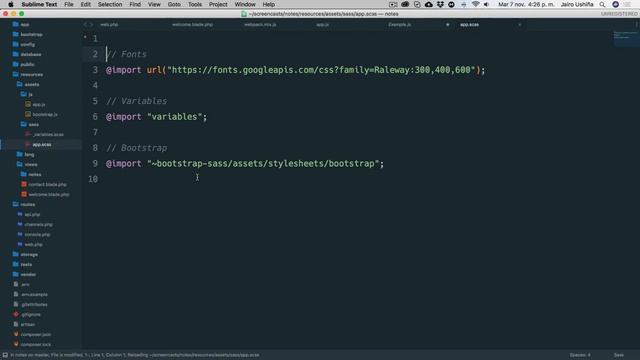Screen dimensions: 640x360
Task: Open channels.php in the sidebar
Action: (38, 224)
